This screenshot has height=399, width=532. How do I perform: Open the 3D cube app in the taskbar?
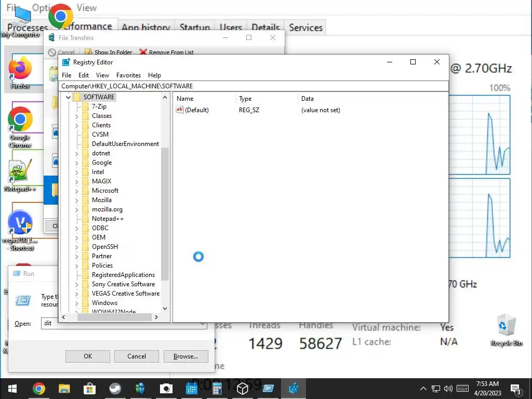(242, 389)
